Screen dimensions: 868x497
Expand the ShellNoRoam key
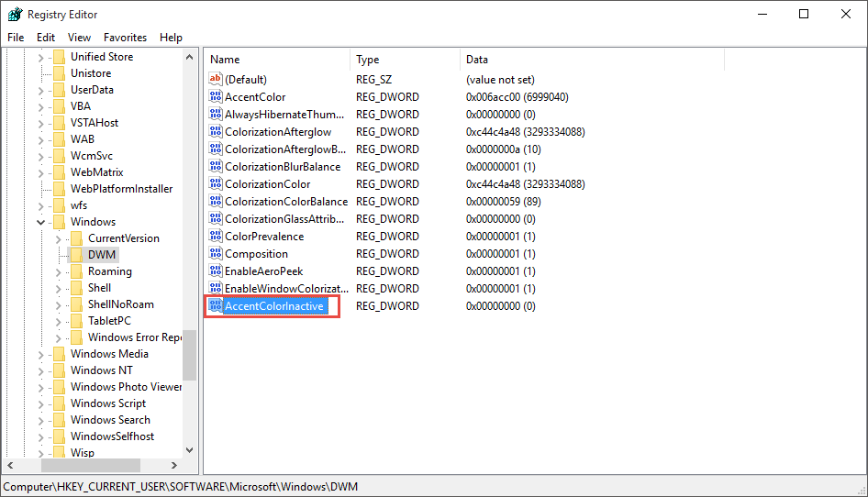click(58, 305)
